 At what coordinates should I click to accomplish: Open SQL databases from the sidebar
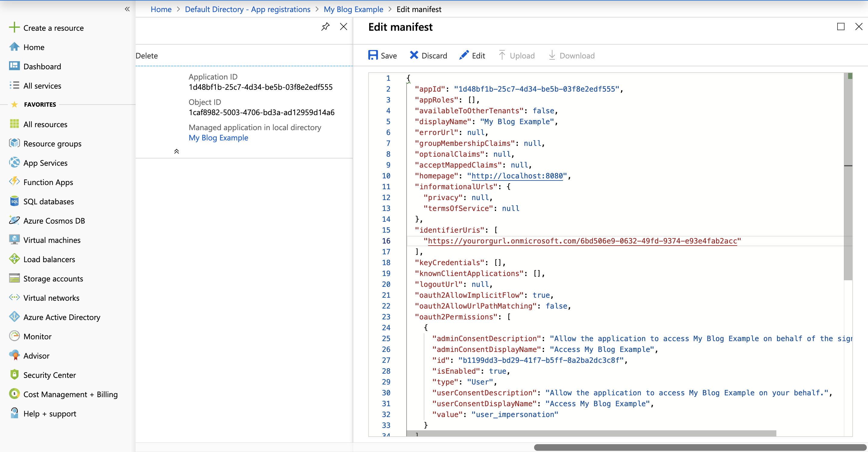pyautogui.click(x=49, y=201)
